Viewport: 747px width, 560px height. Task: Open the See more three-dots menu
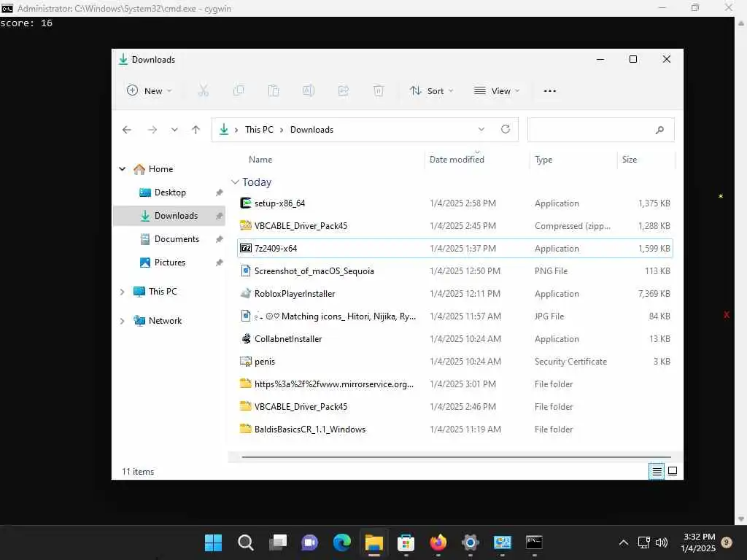[550, 91]
